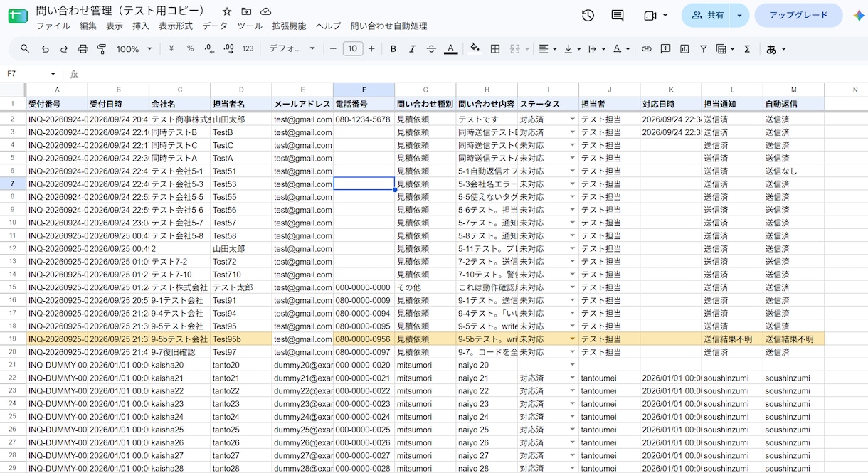Click the merge cells icon
The image size is (868, 473).
point(514,49)
